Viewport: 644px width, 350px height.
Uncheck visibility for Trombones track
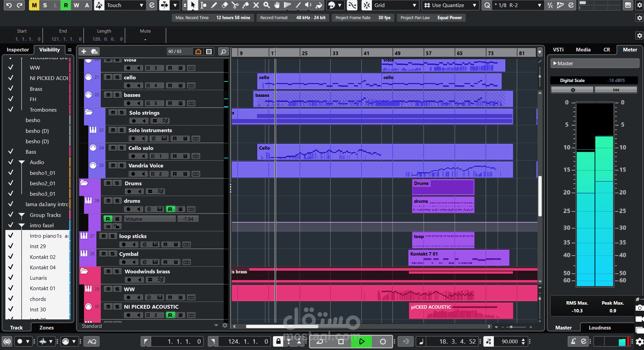[x=11, y=109]
